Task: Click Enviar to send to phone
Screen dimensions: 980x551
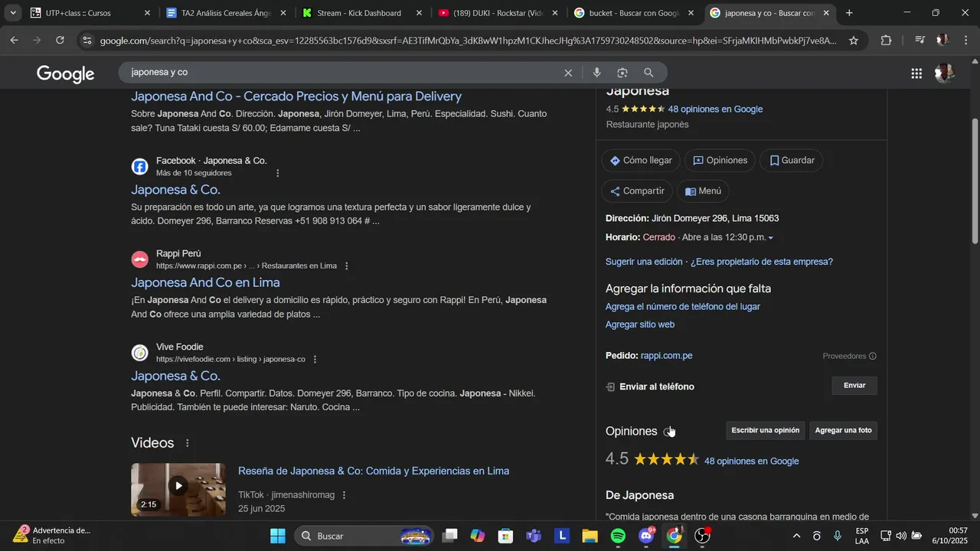Action: point(854,386)
